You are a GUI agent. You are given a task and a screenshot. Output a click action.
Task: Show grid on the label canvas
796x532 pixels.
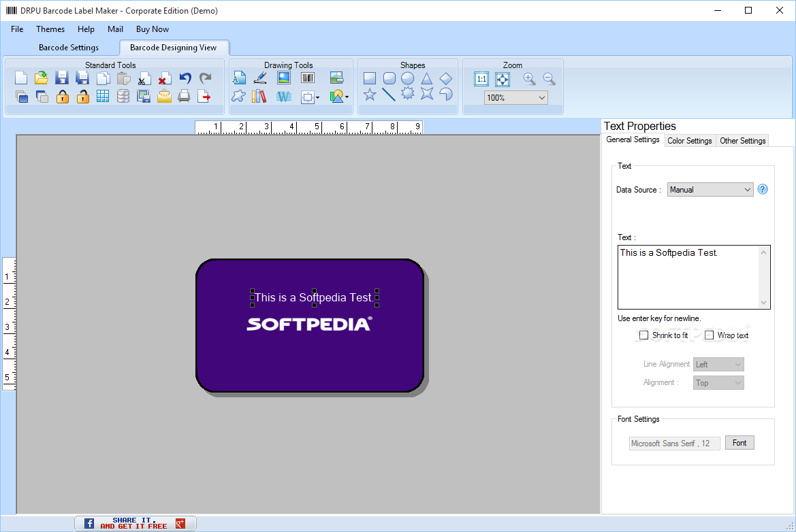pos(103,97)
